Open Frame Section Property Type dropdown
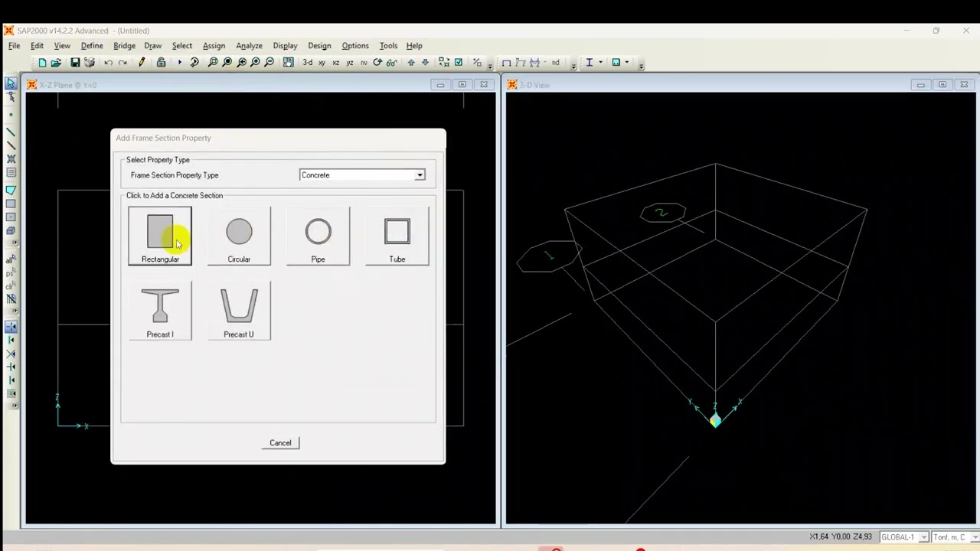 [420, 175]
